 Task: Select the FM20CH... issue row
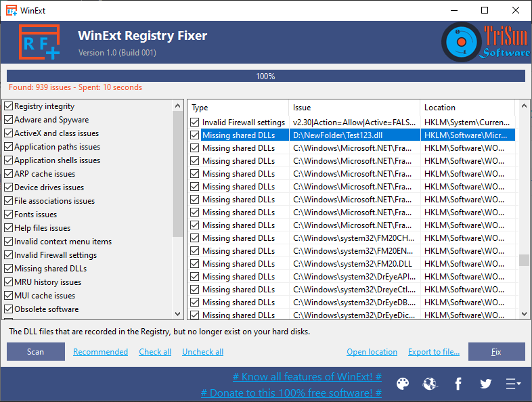point(353,238)
